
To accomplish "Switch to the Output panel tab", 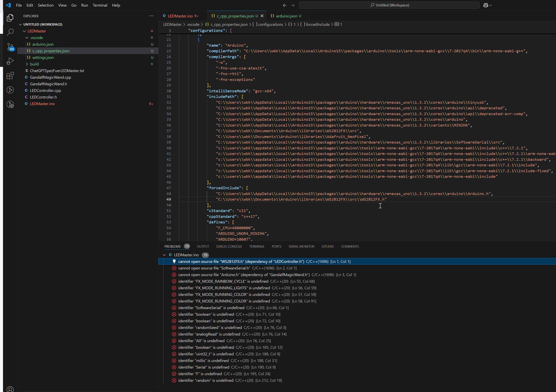I will [x=203, y=246].
